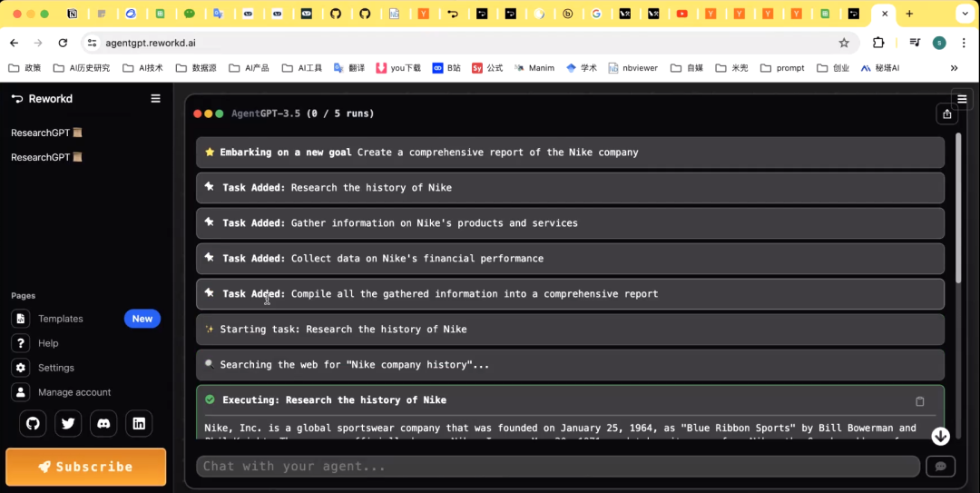
Task: Send chat message with the speech bubble button
Action: point(941,466)
